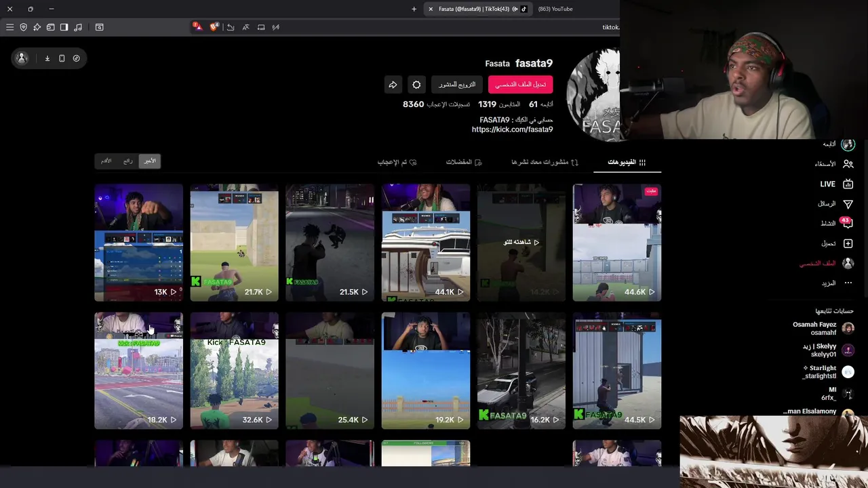The height and width of the screenshot is (488, 868).
Task: Click the muted link icon in the address bar
Action: (276, 27)
